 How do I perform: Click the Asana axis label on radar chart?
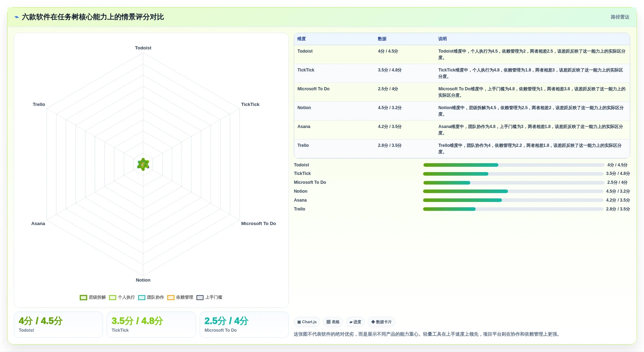[38, 224]
